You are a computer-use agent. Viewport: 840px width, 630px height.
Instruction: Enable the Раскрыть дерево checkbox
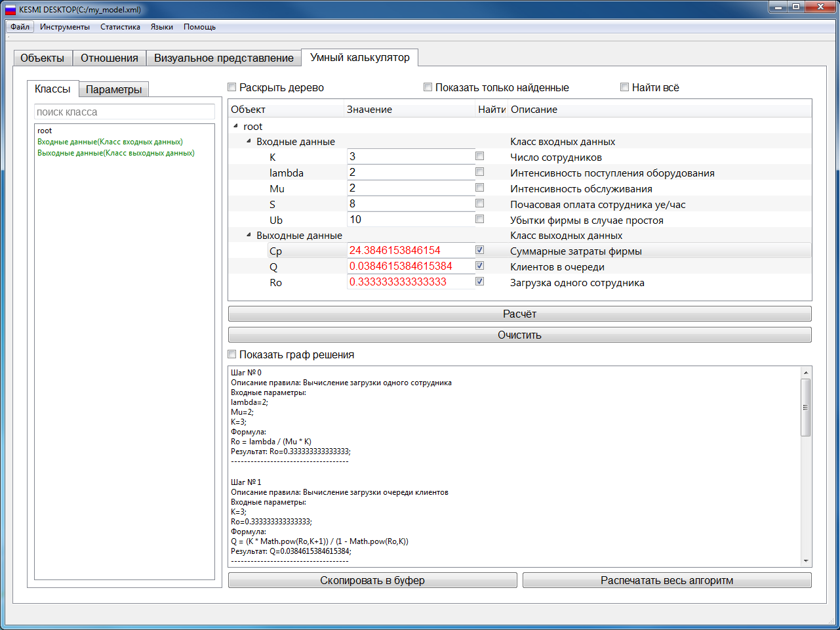point(231,87)
